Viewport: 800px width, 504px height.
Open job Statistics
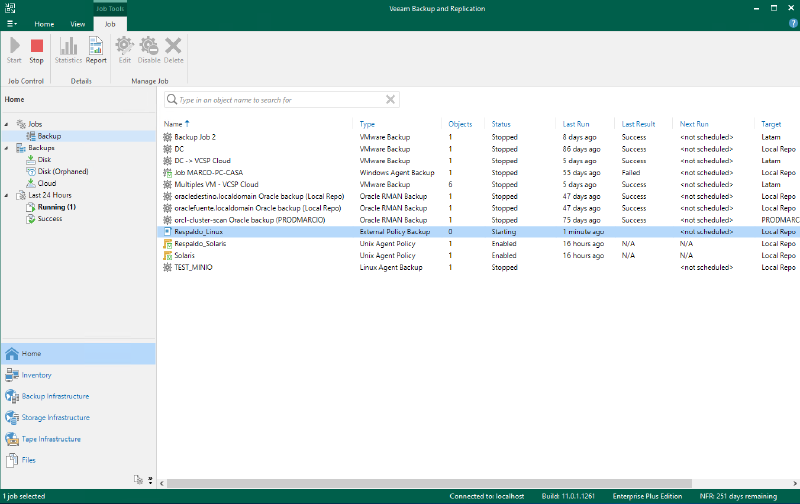click(68, 50)
